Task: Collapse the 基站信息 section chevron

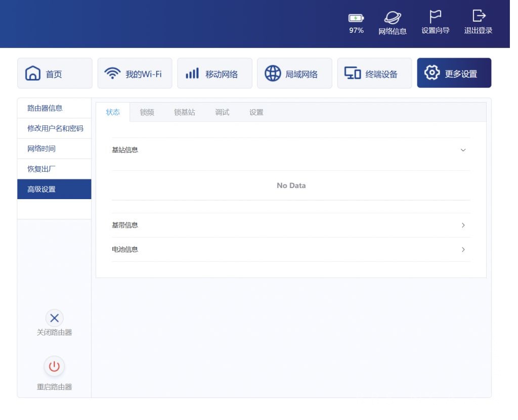Action: (x=463, y=150)
